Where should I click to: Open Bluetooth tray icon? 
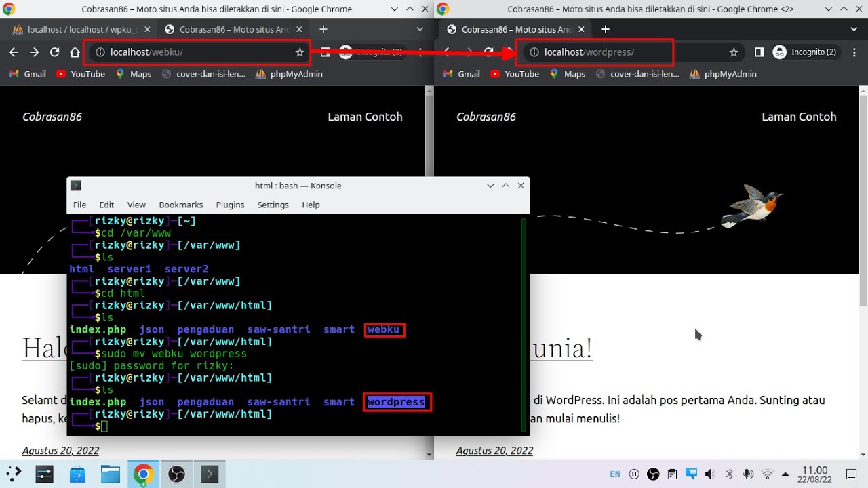coord(730,474)
